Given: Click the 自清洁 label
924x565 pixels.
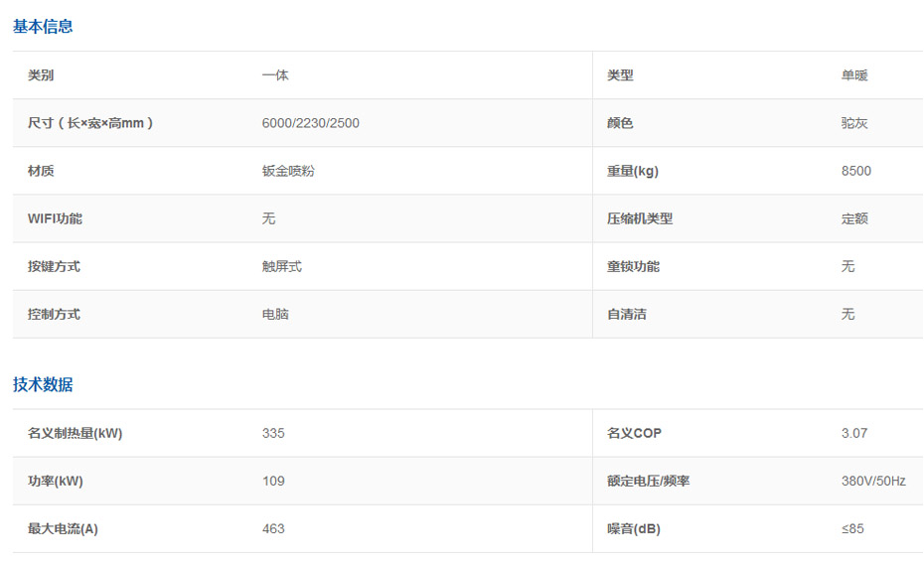Looking at the screenshot, I should point(627,314).
